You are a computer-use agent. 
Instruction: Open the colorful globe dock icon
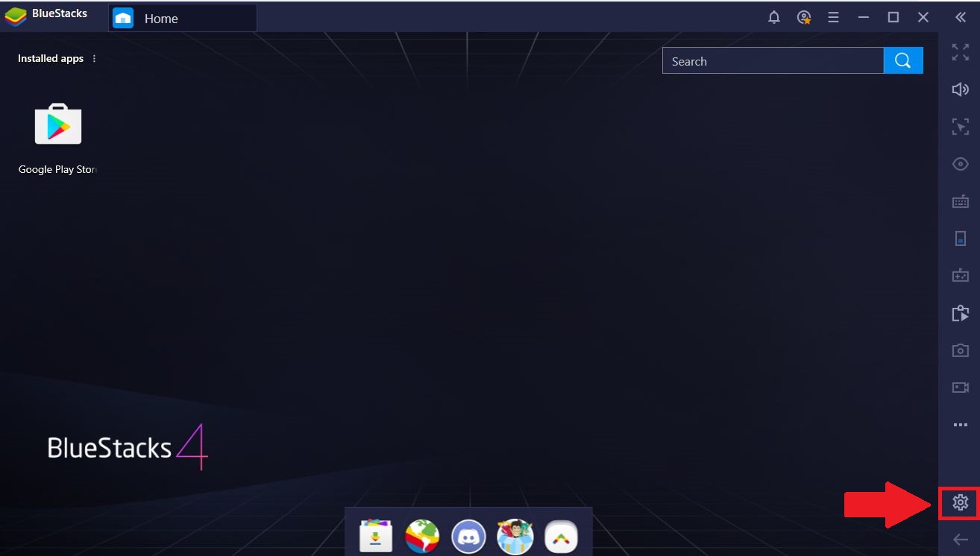[422, 535]
